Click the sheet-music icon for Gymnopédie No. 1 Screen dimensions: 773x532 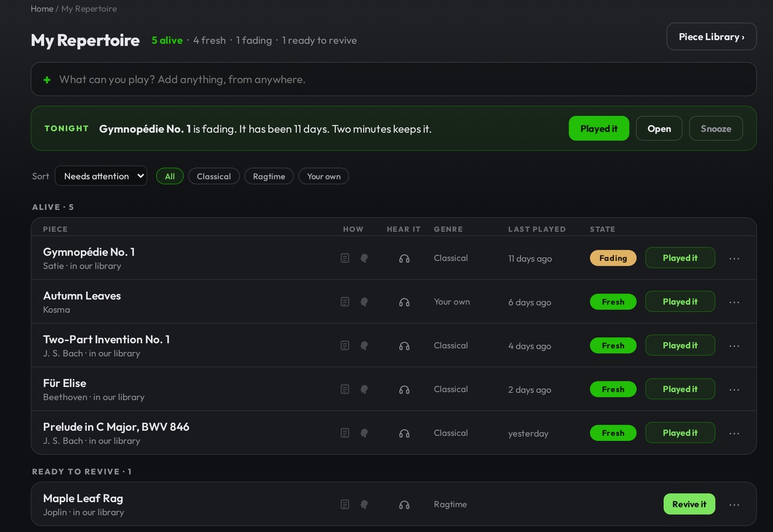(345, 258)
